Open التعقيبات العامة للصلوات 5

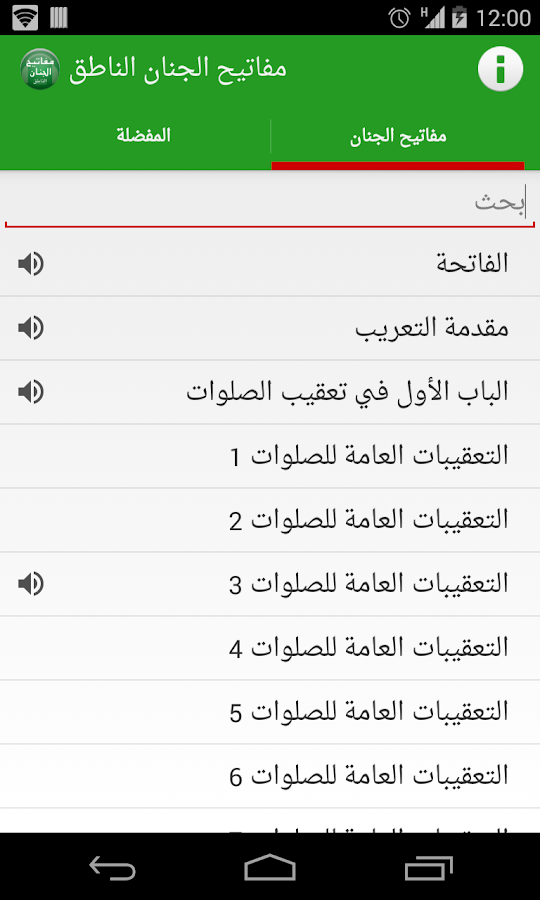pos(270,712)
